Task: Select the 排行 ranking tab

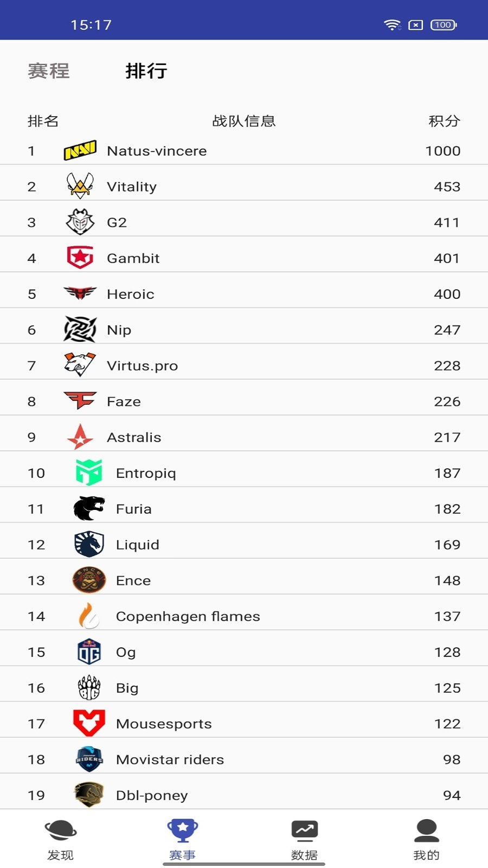Action: click(146, 71)
